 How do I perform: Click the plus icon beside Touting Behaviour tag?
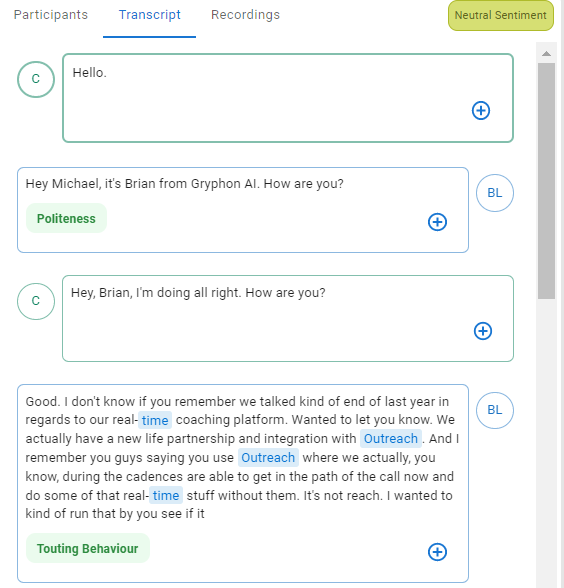tap(437, 552)
